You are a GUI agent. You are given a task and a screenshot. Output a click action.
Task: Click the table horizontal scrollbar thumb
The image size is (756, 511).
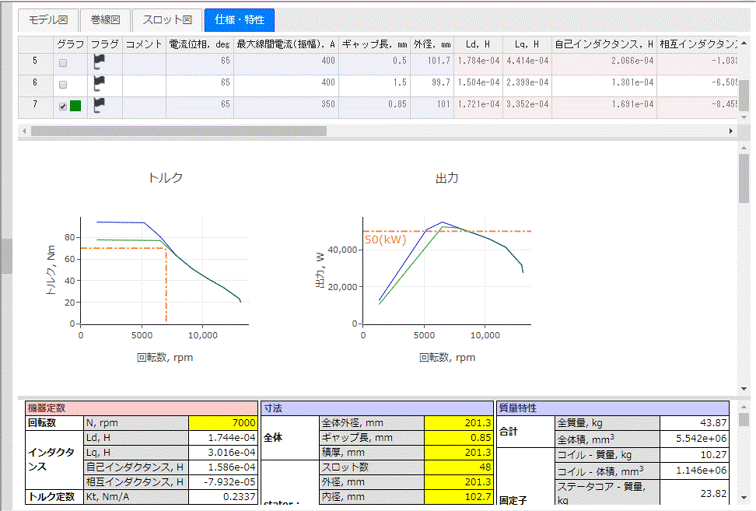click(x=178, y=131)
